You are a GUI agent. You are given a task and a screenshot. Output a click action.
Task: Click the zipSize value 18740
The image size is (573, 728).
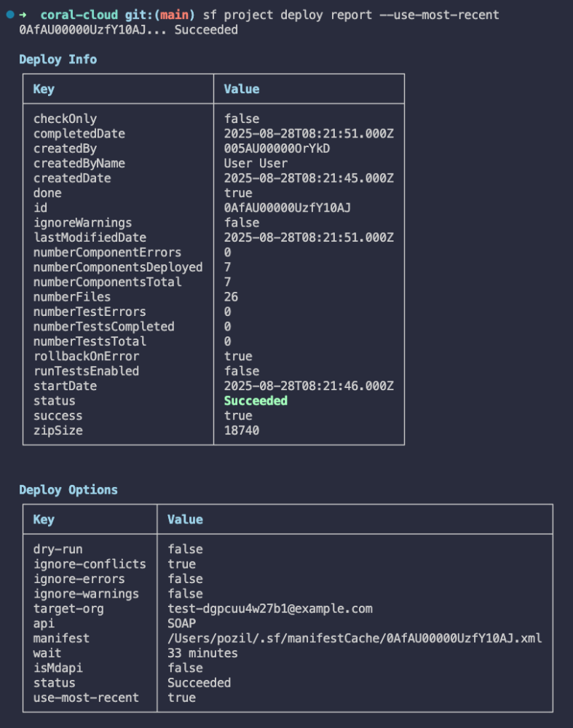(x=242, y=431)
